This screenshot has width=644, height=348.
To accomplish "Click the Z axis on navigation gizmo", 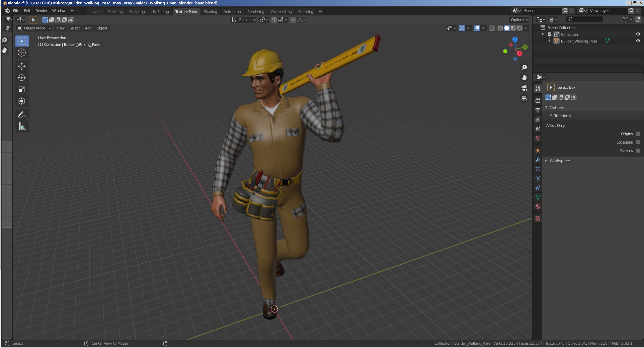I will coord(515,39).
